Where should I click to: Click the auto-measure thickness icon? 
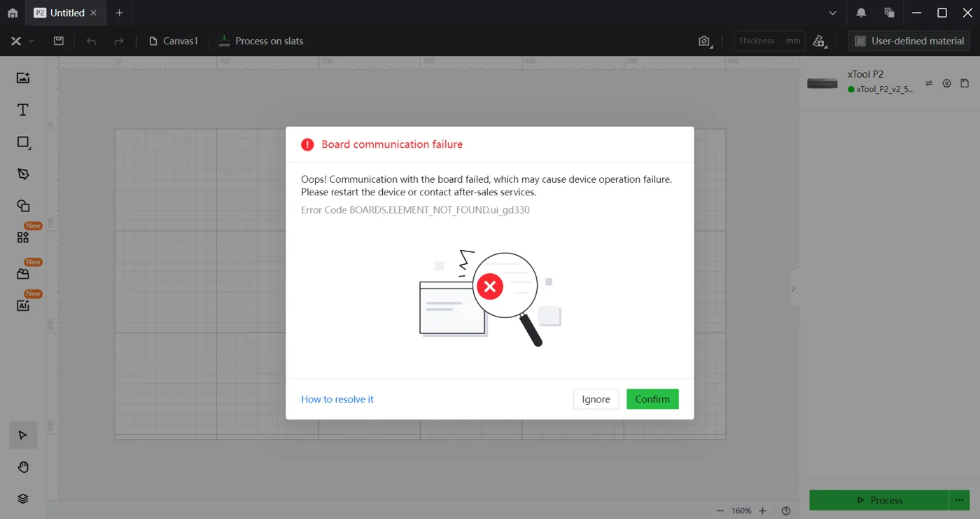[x=820, y=41]
